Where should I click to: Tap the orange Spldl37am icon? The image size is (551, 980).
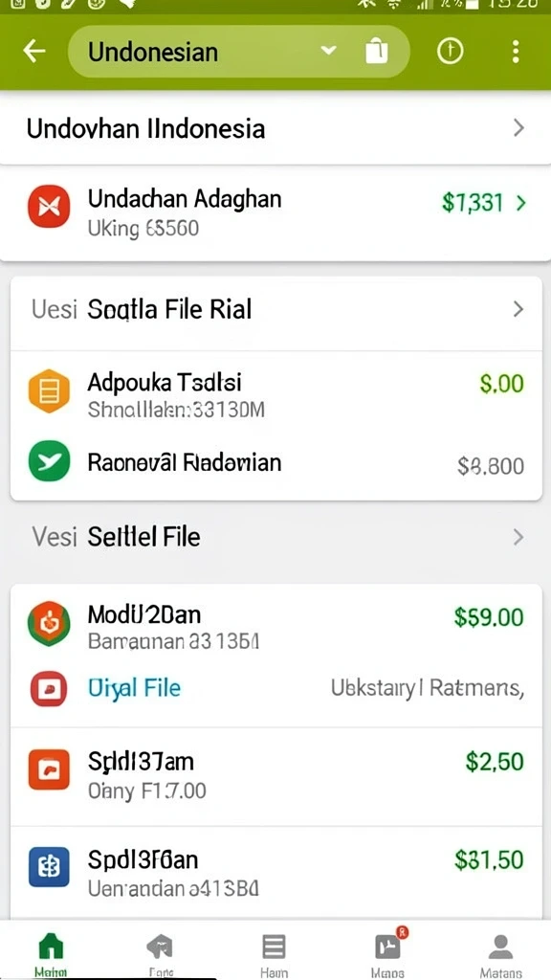click(x=49, y=770)
